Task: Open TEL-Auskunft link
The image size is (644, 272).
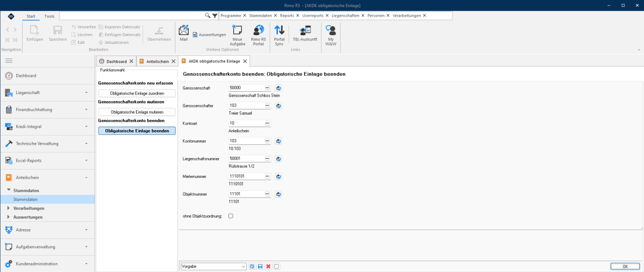Action: [305, 33]
